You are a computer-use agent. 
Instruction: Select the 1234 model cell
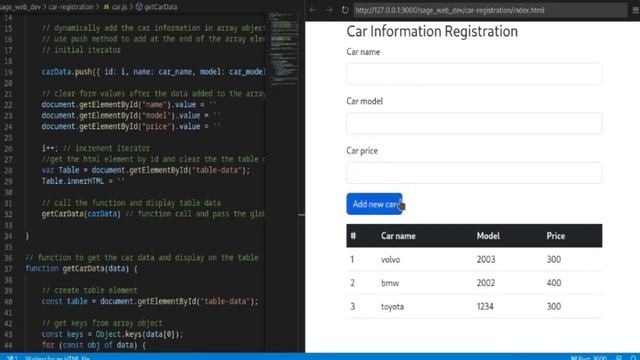[485, 307]
